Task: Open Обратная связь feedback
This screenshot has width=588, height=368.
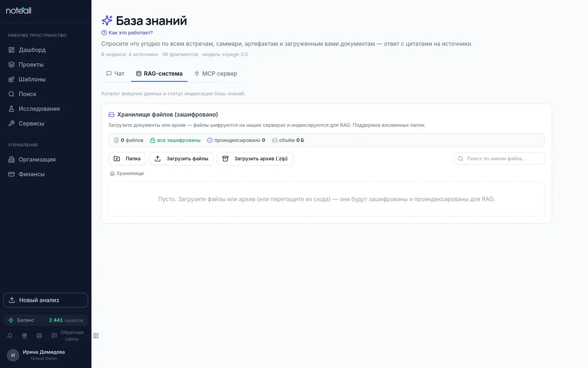Action: pos(68,336)
